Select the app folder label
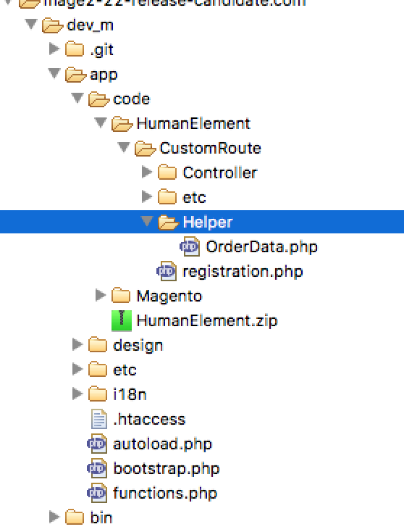The height and width of the screenshot is (532, 404). 104,76
